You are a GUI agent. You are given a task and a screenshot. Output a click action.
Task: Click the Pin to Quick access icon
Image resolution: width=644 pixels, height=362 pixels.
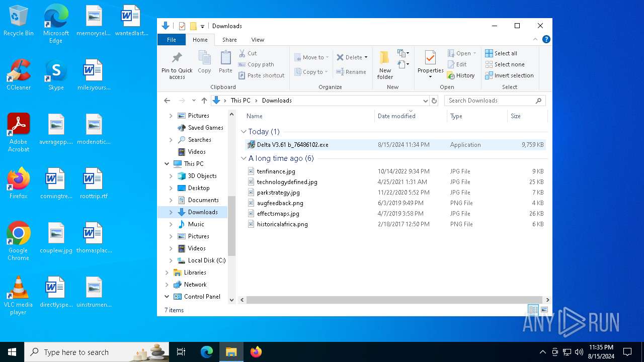pyautogui.click(x=177, y=58)
